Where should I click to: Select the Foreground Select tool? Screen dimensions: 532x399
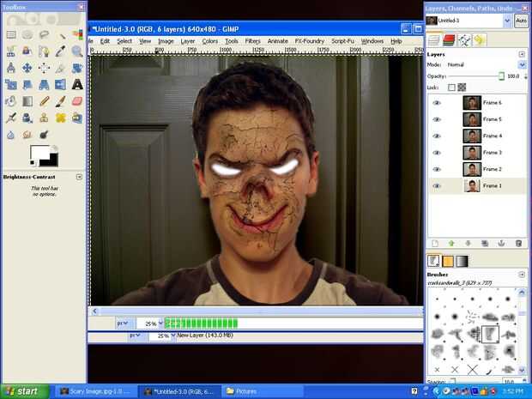coord(27,51)
